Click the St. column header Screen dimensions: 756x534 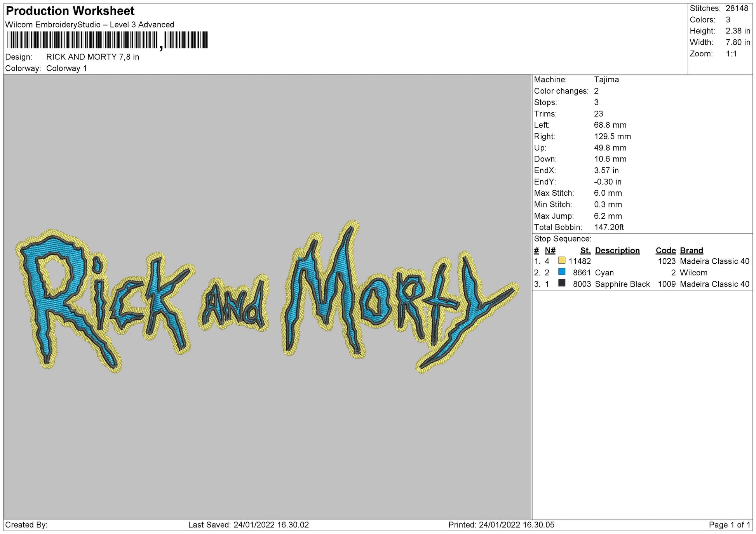[585, 250]
